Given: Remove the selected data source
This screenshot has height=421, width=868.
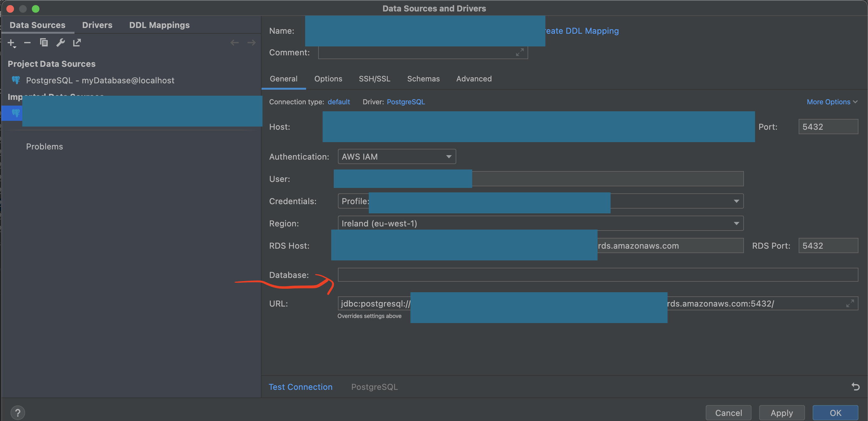Looking at the screenshot, I should pos(27,43).
